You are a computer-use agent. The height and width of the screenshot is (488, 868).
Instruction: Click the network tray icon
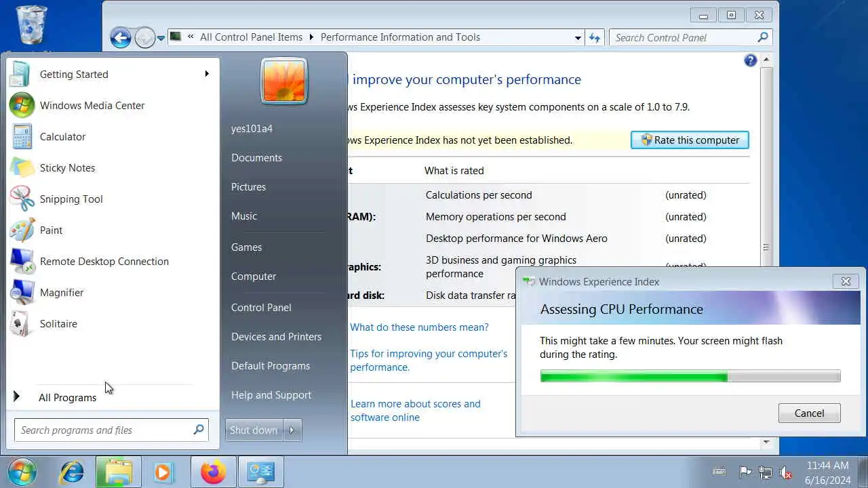pyautogui.click(x=766, y=472)
